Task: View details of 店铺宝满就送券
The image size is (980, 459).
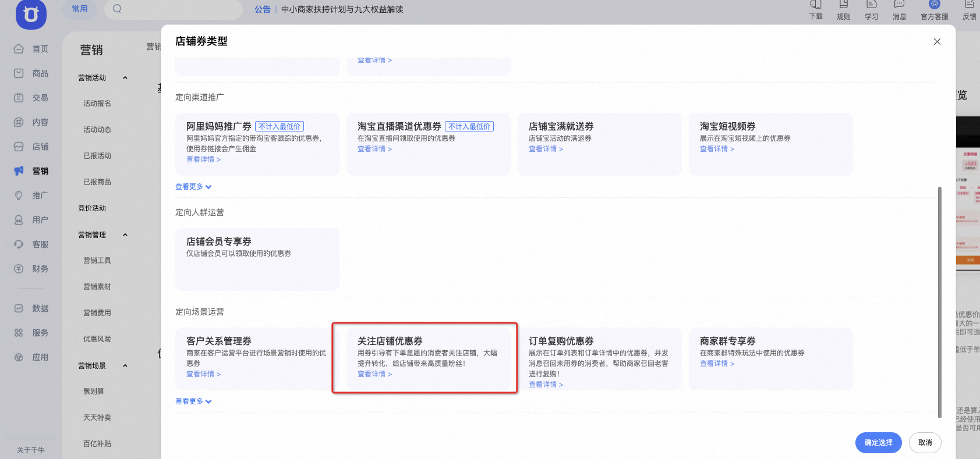Action: point(546,149)
